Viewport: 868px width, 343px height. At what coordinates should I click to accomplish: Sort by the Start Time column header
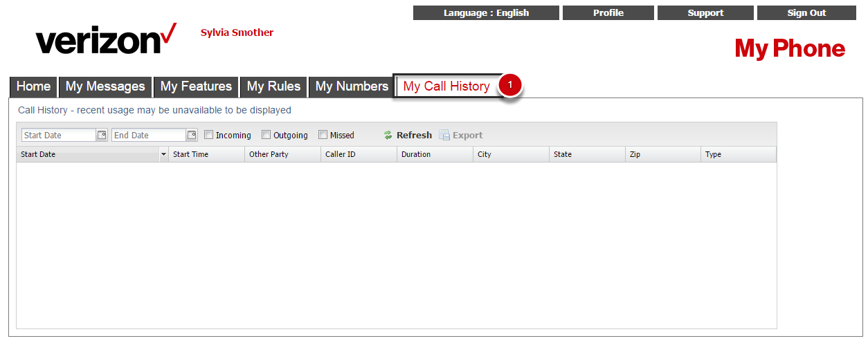pos(207,154)
